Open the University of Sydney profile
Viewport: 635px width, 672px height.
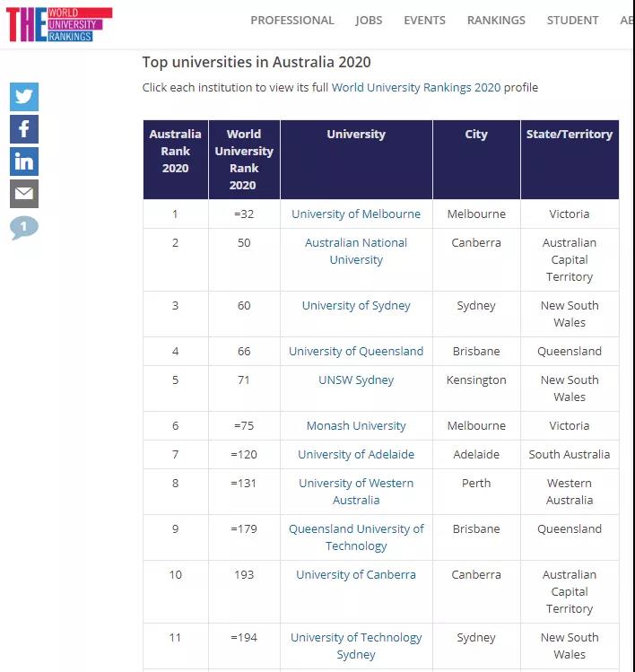click(356, 306)
